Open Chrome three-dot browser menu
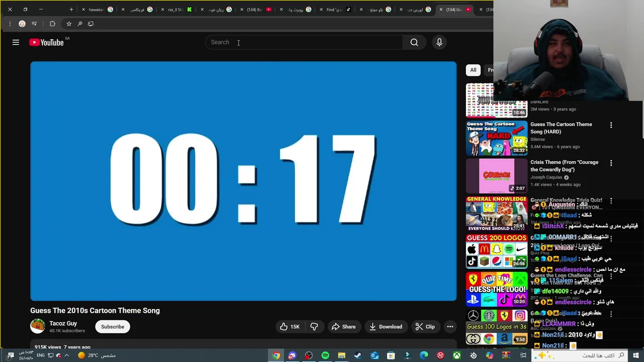Image resolution: width=644 pixels, height=362 pixels. click(10, 24)
